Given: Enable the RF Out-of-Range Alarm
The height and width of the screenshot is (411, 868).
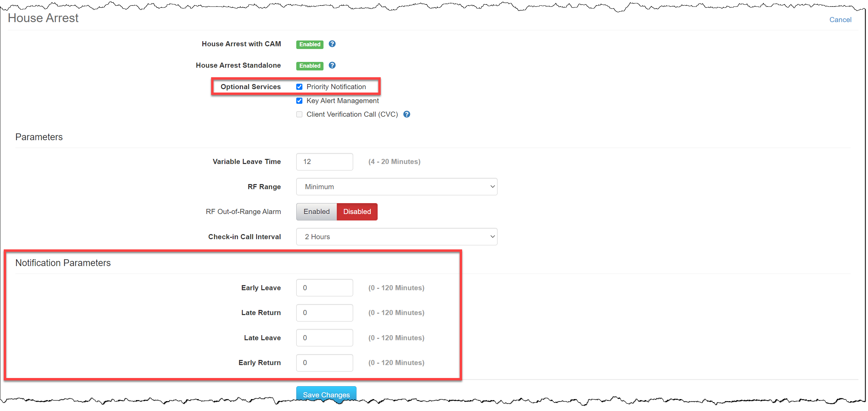Looking at the screenshot, I should coord(316,211).
